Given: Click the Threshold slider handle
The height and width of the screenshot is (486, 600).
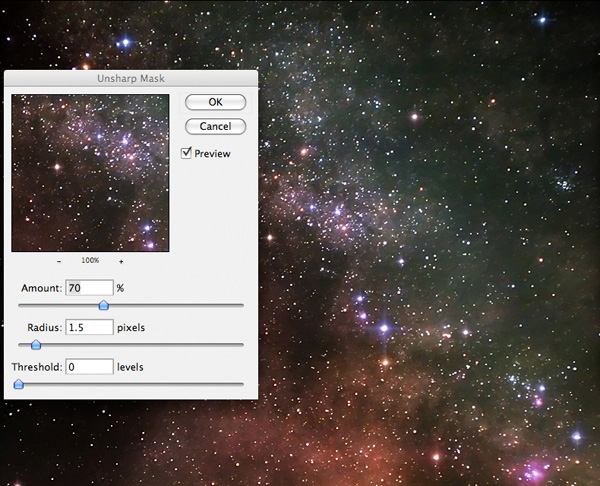Looking at the screenshot, I should (x=18, y=384).
